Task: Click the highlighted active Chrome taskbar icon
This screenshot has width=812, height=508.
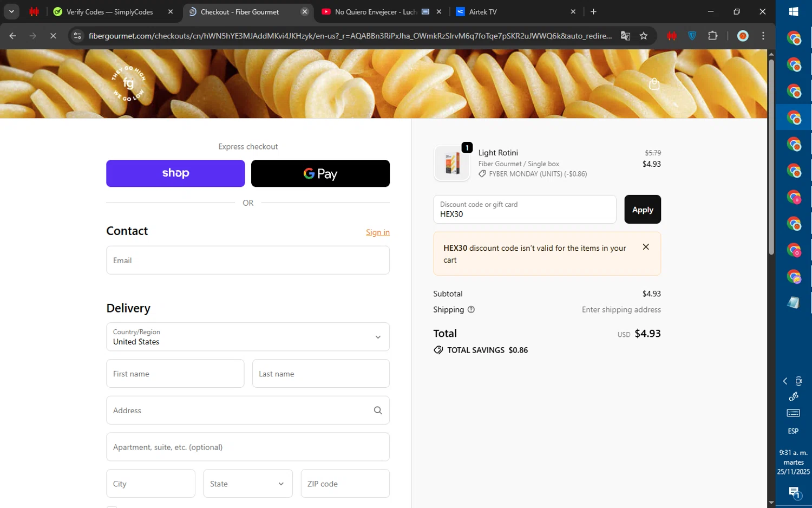Action: tap(794, 117)
